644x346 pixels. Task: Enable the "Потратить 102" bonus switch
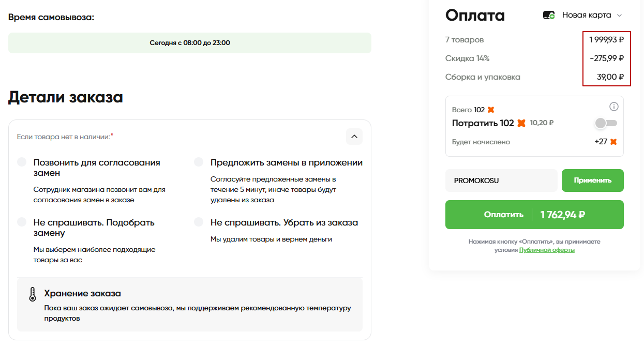pos(606,123)
